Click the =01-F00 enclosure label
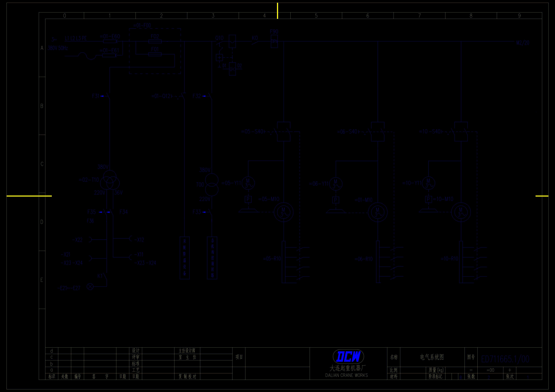Screen dimensions: 555x392 (142, 25)
